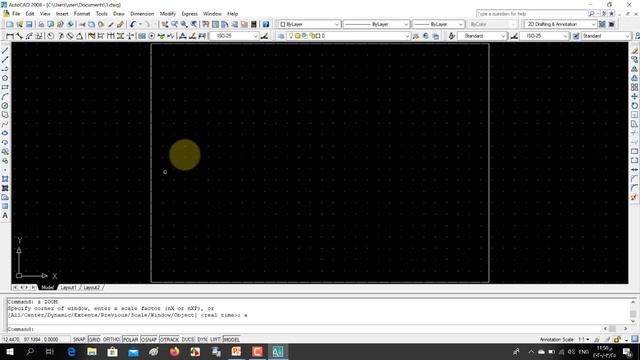Select the Line tool in Draw toolbar

pyautogui.click(x=5, y=51)
